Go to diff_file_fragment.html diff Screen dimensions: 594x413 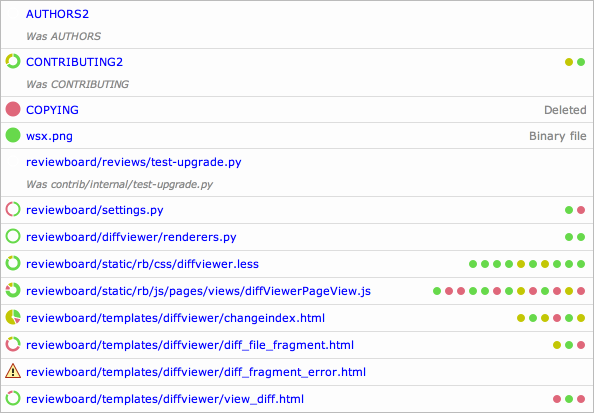pos(190,345)
